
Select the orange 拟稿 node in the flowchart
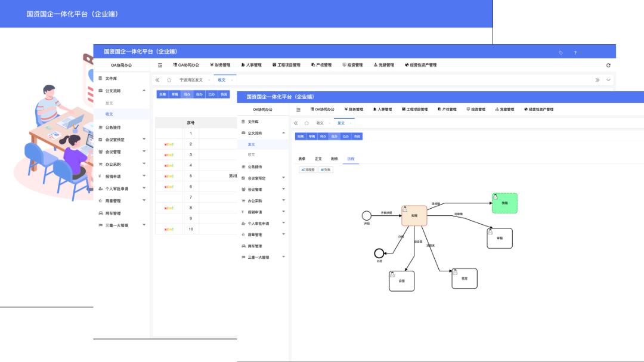pos(414,215)
